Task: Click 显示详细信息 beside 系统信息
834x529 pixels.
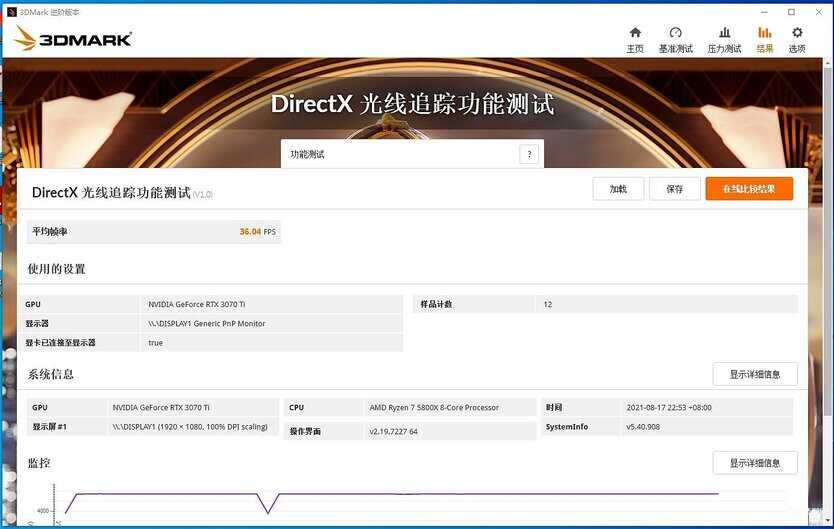Action: click(755, 374)
